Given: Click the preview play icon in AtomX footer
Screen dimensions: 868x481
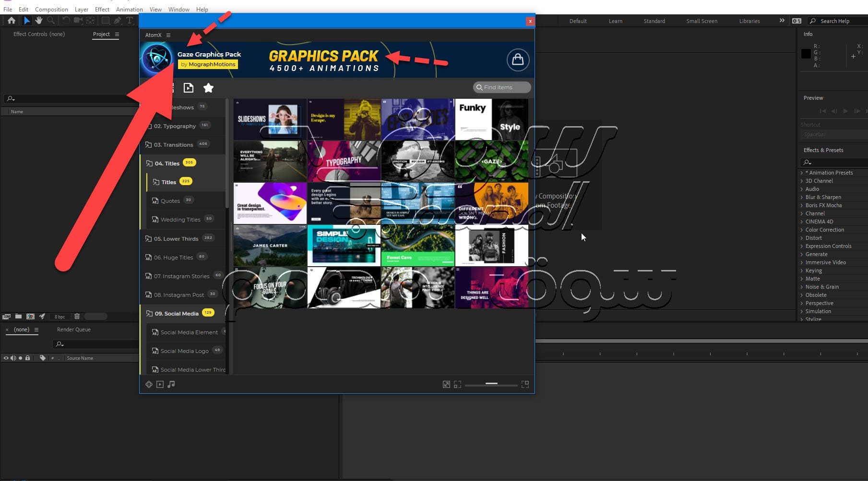Looking at the screenshot, I should [x=160, y=384].
